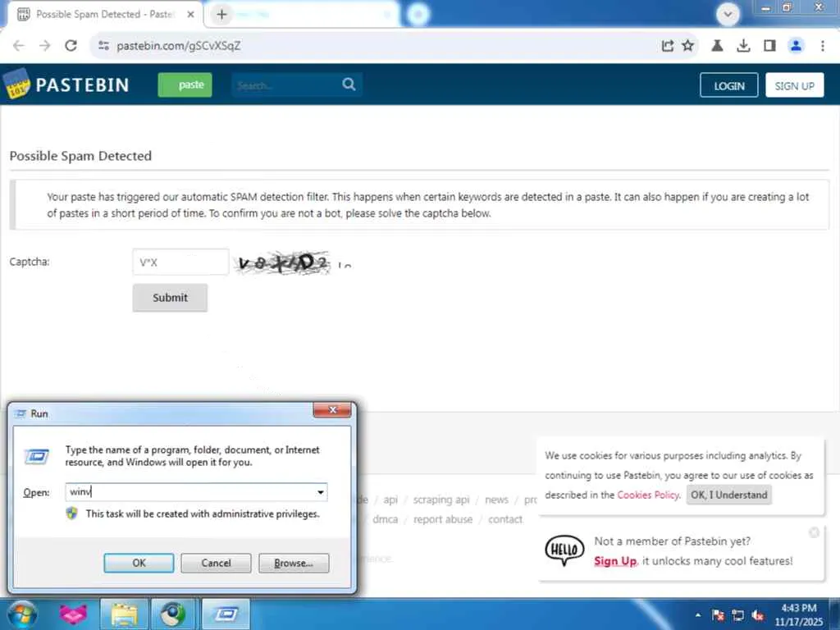Open the Windows Start menu
The width and height of the screenshot is (840, 630).
pyautogui.click(x=21, y=614)
